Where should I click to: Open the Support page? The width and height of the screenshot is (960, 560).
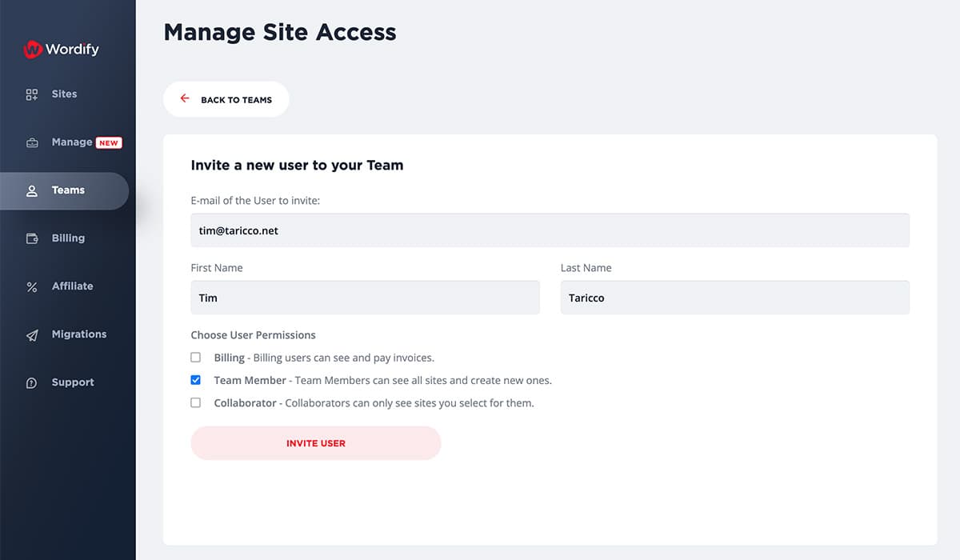[73, 382]
